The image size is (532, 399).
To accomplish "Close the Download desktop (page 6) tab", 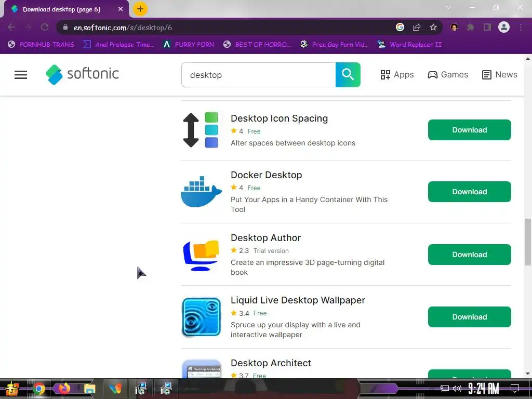I will tap(121, 9).
